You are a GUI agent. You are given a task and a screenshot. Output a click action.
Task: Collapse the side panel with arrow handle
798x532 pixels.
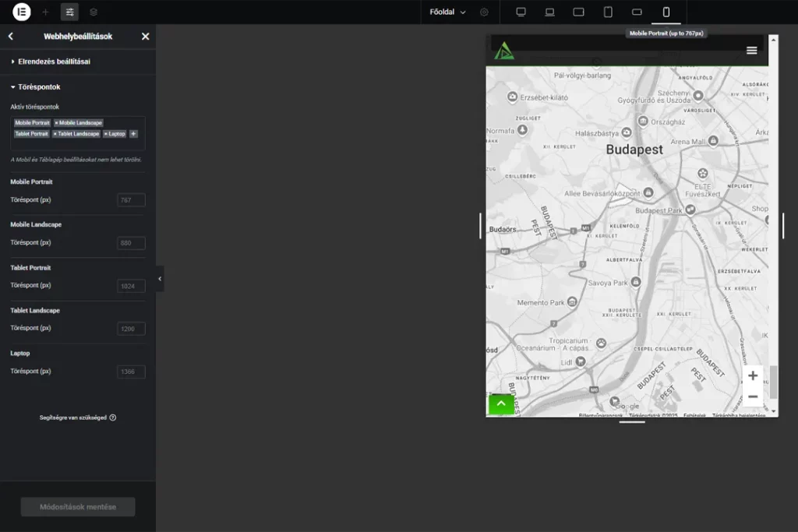(x=160, y=279)
